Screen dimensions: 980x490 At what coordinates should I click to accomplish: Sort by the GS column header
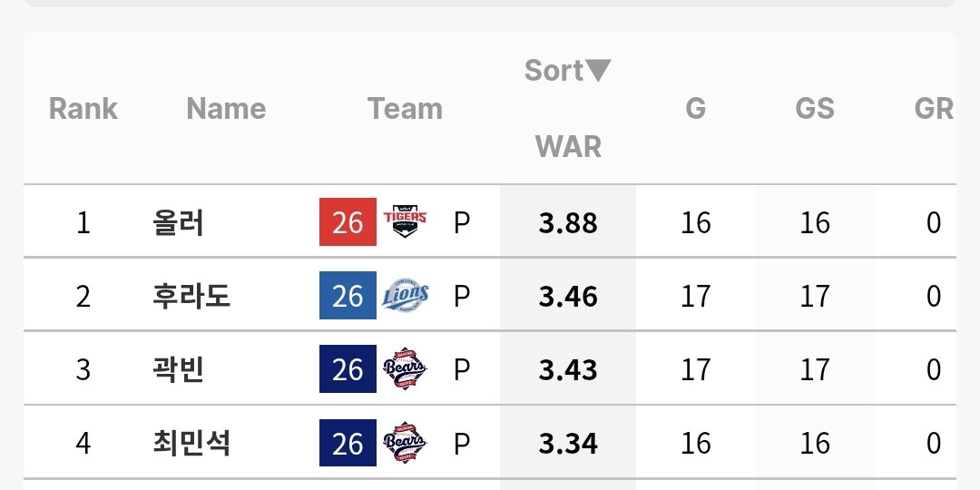814,109
